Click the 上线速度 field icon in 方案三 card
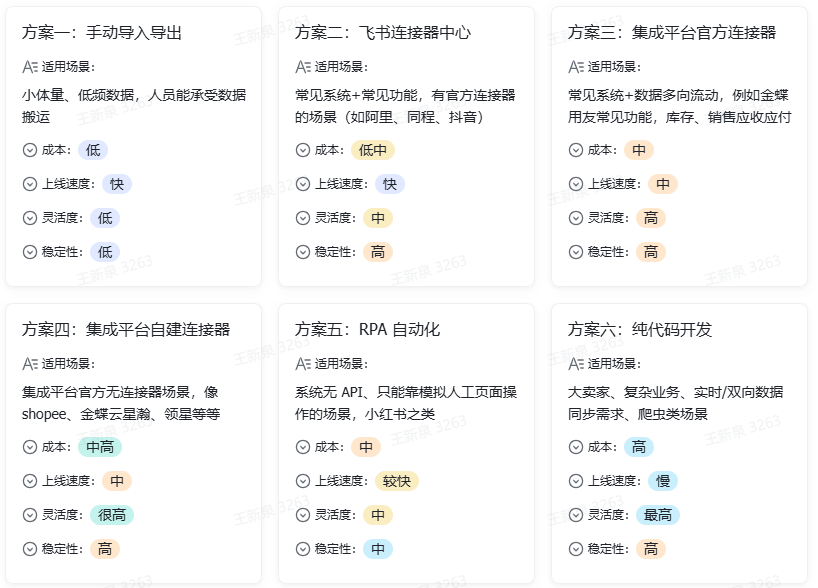Screen dimensions: 818x588 [576, 184]
